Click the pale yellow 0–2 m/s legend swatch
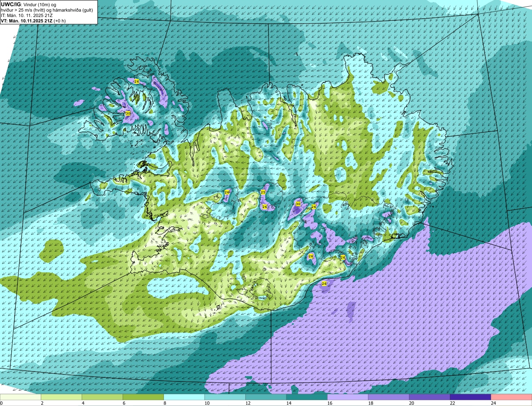The height and width of the screenshot is (406, 532). coord(21,397)
